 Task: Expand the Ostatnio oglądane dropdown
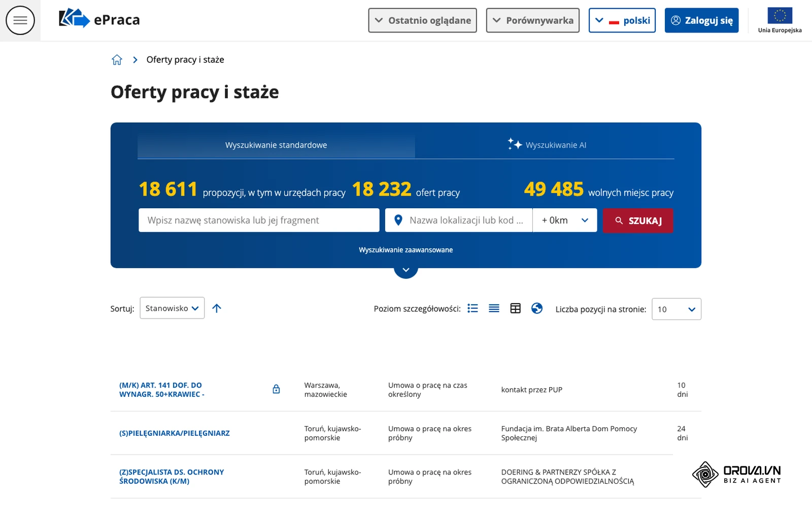coord(422,20)
